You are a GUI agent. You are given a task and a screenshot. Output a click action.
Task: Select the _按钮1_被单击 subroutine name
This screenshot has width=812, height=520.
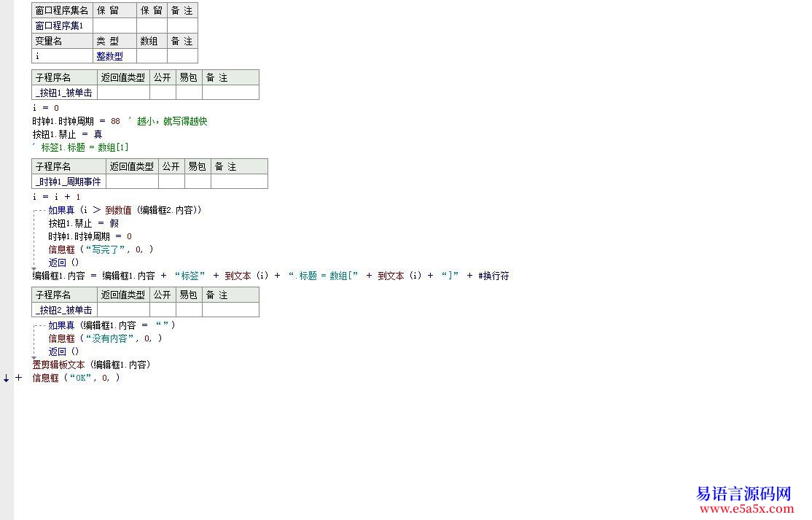click(64, 93)
